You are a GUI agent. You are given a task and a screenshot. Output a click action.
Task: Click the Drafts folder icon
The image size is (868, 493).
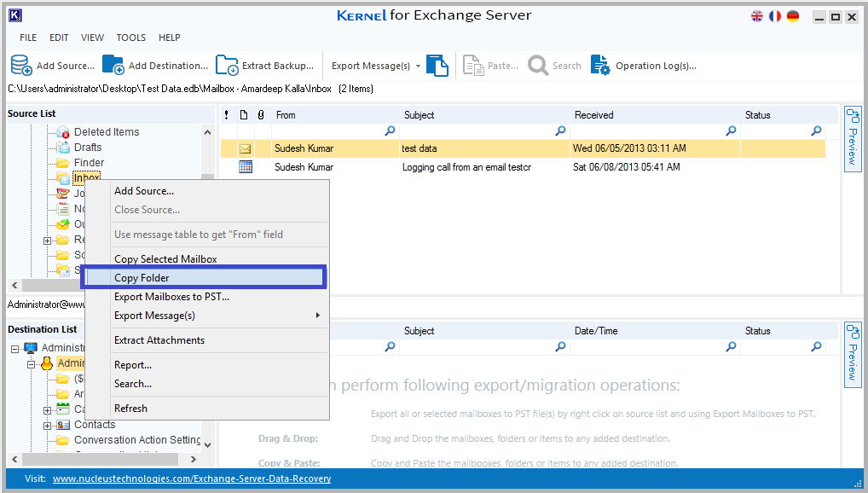(63, 148)
